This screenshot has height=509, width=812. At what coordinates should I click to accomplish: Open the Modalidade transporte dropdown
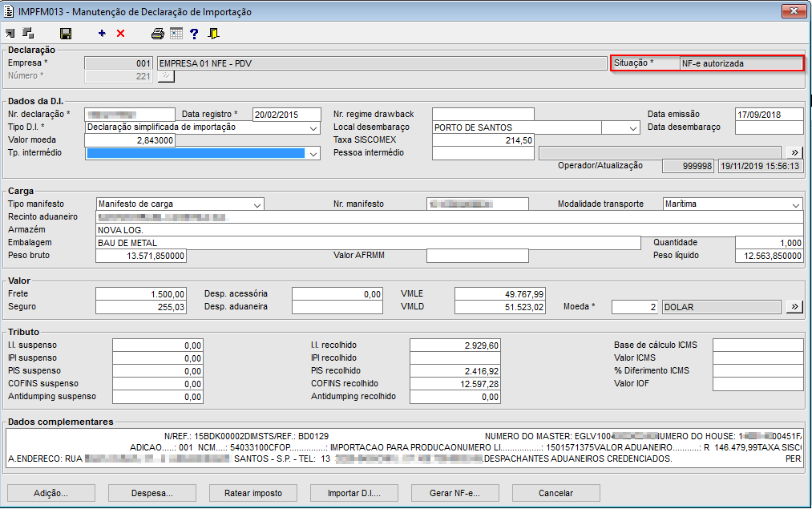(x=795, y=204)
